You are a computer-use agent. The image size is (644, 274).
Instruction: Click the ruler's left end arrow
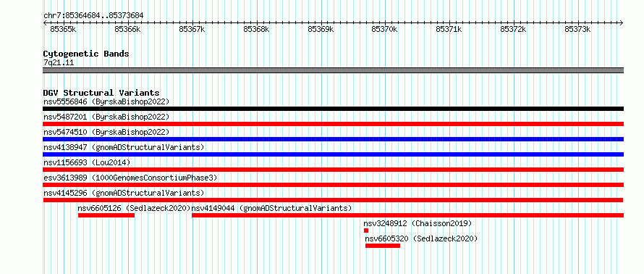pyautogui.click(x=45, y=22)
